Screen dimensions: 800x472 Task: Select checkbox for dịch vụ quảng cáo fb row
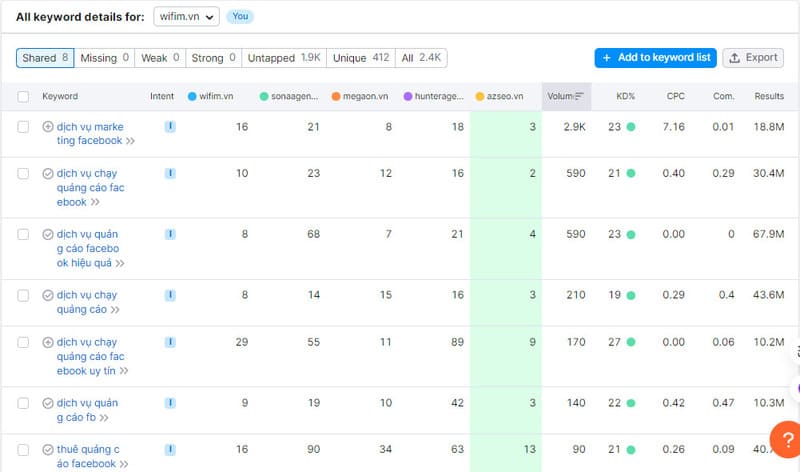pos(23,403)
